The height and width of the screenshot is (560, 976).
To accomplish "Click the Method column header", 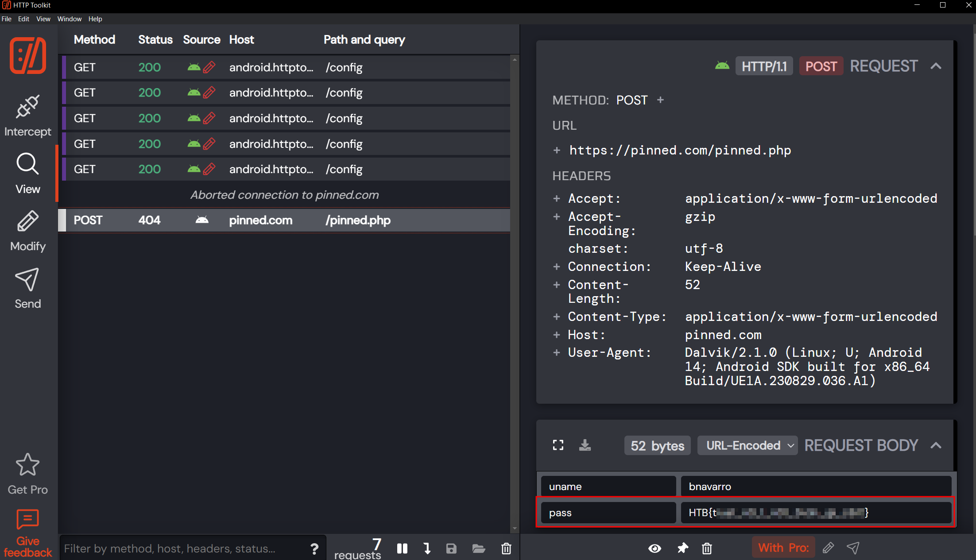I will (x=94, y=40).
